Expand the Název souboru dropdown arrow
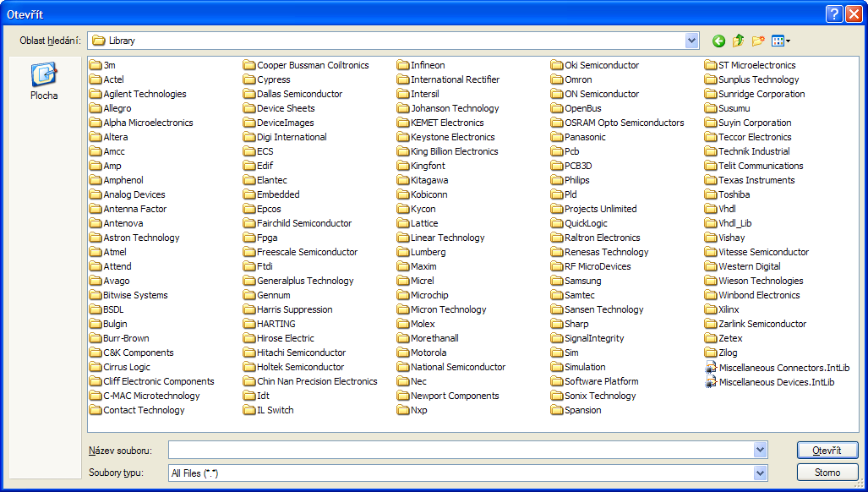 pyautogui.click(x=761, y=451)
